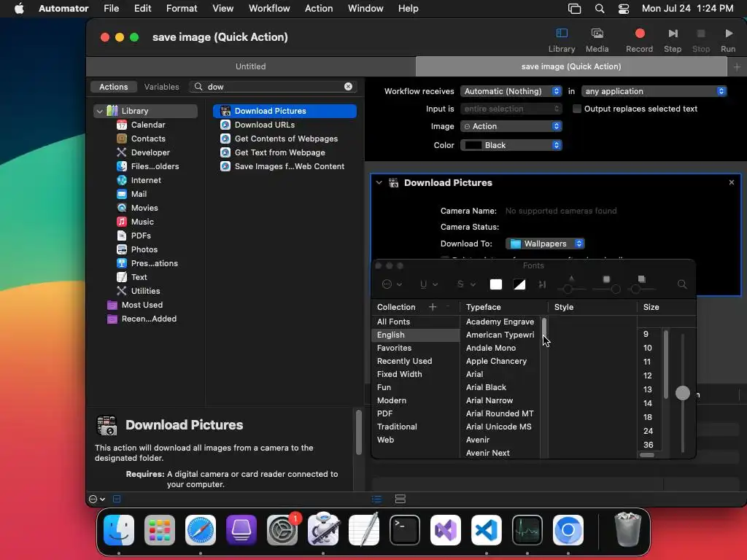Clear the action search field
Image resolution: width=747 pixels, height=560 pixels.
348,86
